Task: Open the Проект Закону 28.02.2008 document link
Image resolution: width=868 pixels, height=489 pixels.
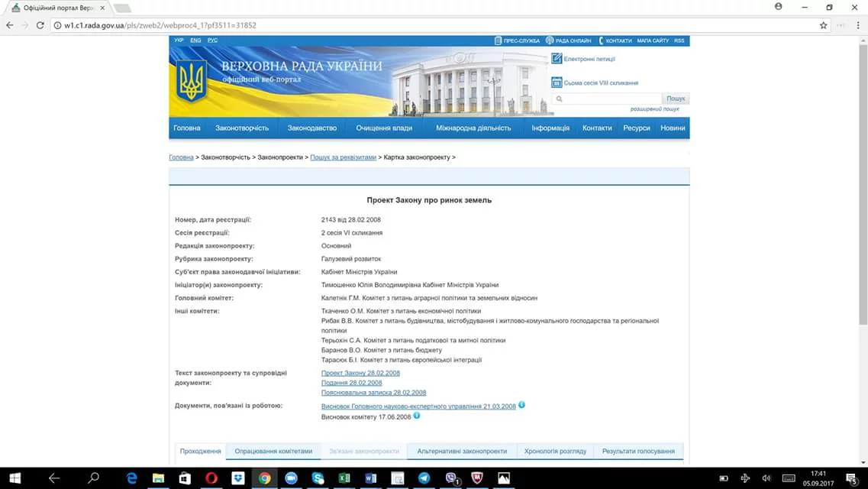Action: pyautogui.click(x=360, y=374)
